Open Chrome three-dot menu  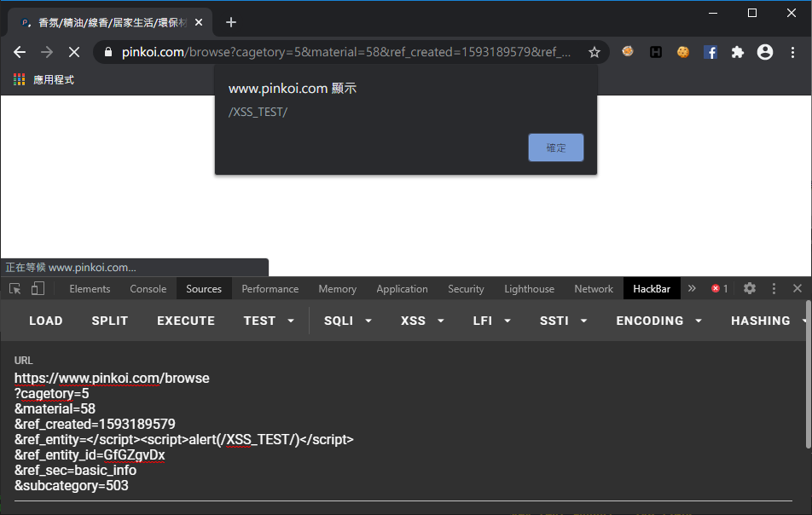coord(792,52)
